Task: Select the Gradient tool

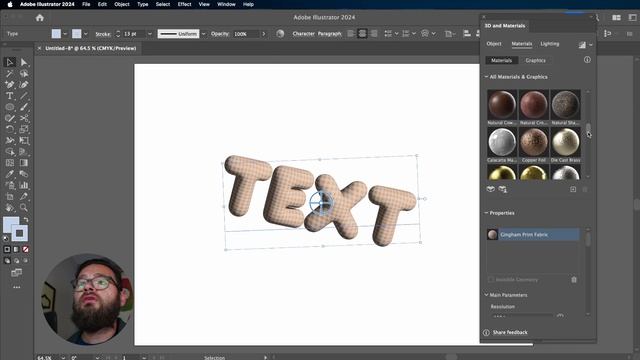Action: click(24, 163)
